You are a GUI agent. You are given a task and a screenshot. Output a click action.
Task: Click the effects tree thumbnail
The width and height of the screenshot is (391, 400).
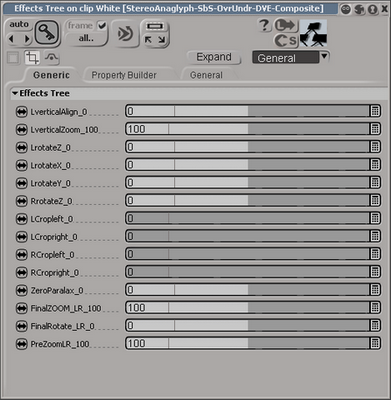coord(313,33)
